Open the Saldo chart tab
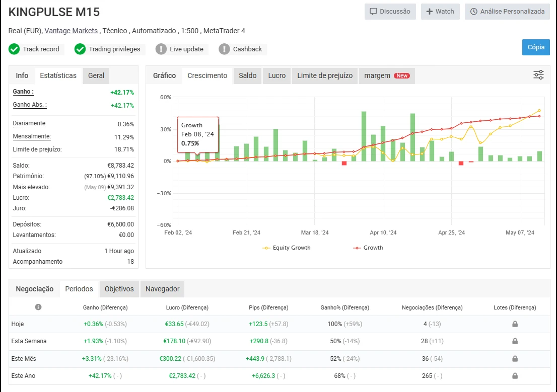 point(247,75)
